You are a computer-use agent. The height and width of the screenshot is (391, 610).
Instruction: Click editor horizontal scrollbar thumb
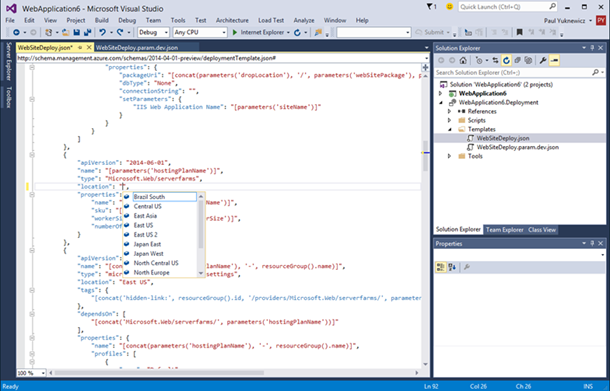[x=160, y=373]
